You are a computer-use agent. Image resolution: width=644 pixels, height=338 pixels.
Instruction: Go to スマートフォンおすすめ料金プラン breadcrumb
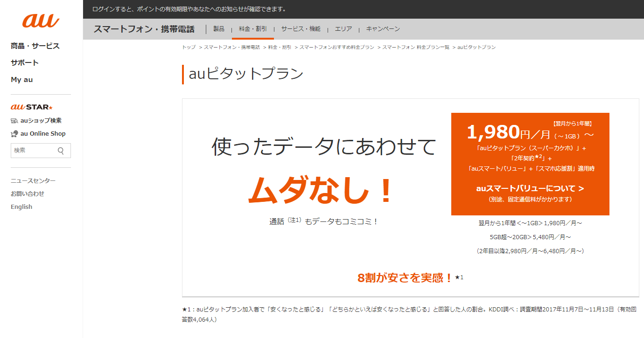coord(337,48)
